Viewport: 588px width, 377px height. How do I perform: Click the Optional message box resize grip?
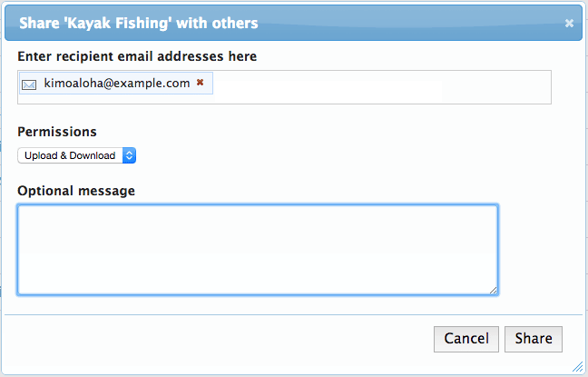494,291
